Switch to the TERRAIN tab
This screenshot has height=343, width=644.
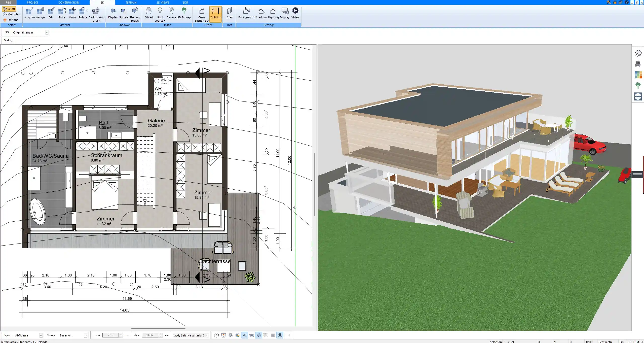131,2
